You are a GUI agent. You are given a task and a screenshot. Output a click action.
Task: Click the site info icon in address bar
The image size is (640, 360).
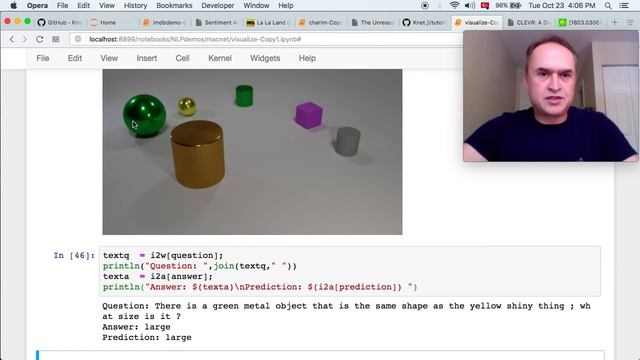pyautogui.click(x=78, y=39)
